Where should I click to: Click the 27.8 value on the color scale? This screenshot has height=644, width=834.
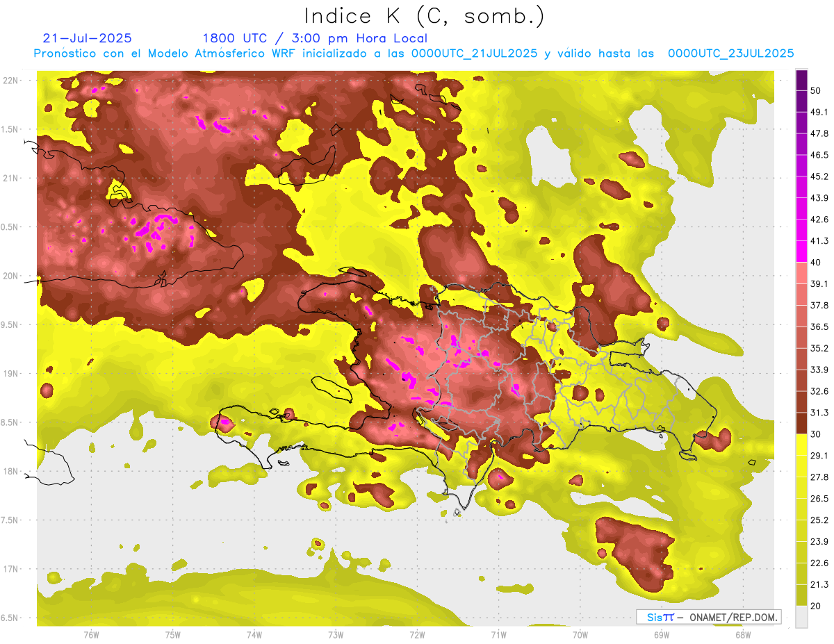[820, 477]
